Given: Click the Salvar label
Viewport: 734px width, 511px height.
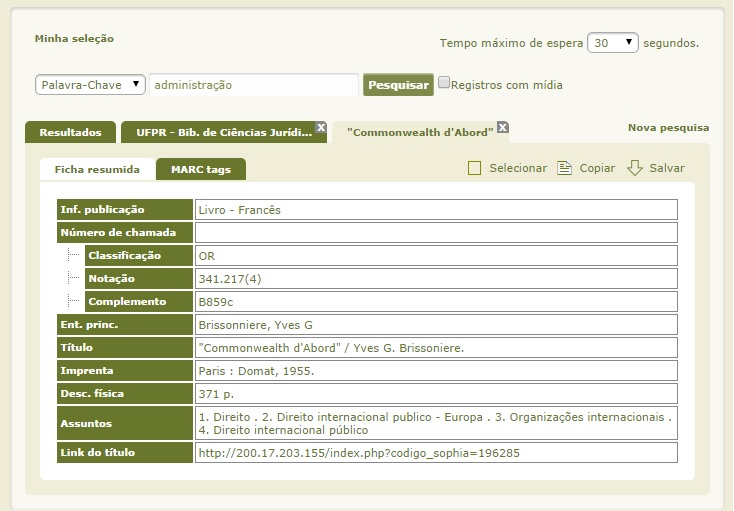Looking at the screenshot, I should [x=667, y=168].
